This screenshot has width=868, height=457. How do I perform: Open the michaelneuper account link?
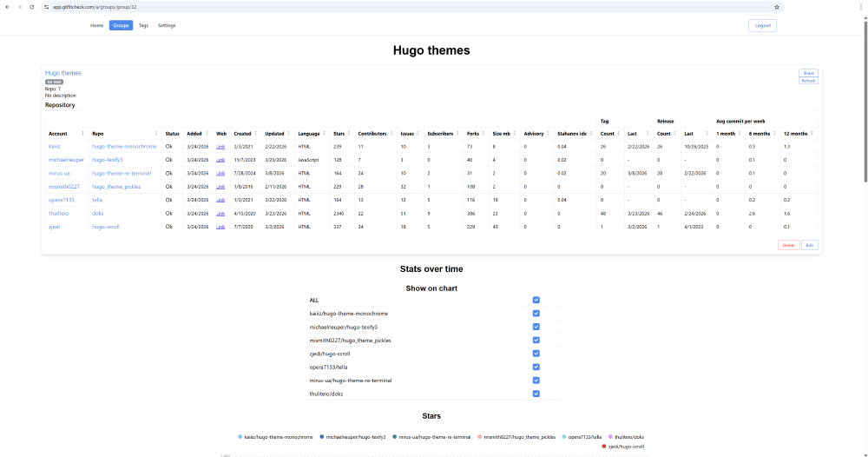click(67, 160)
